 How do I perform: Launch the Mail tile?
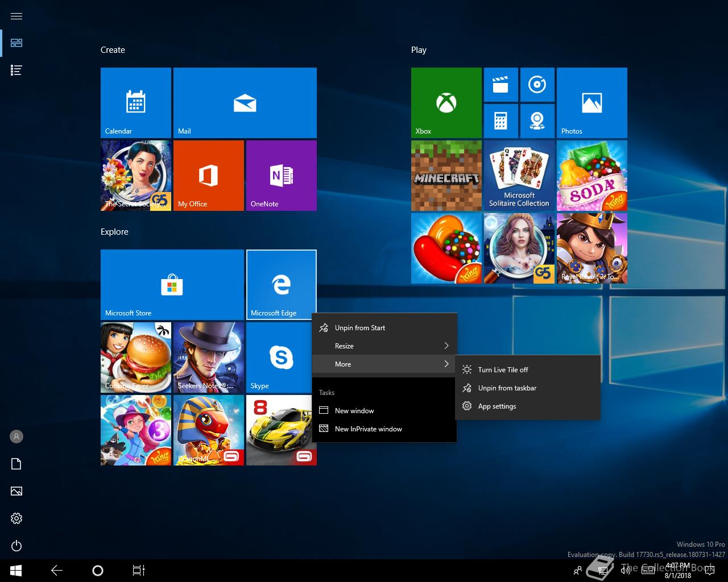click(x=245, y=103)
